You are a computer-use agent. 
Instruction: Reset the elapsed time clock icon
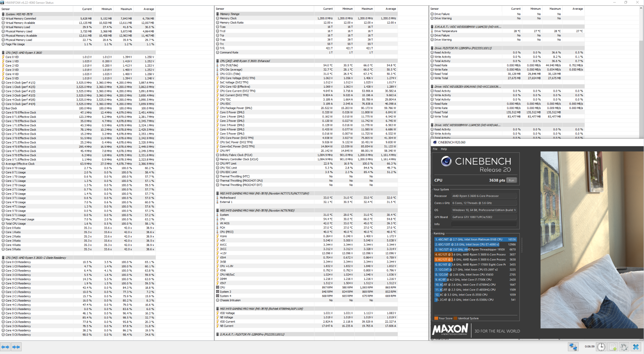pos(601,347)
